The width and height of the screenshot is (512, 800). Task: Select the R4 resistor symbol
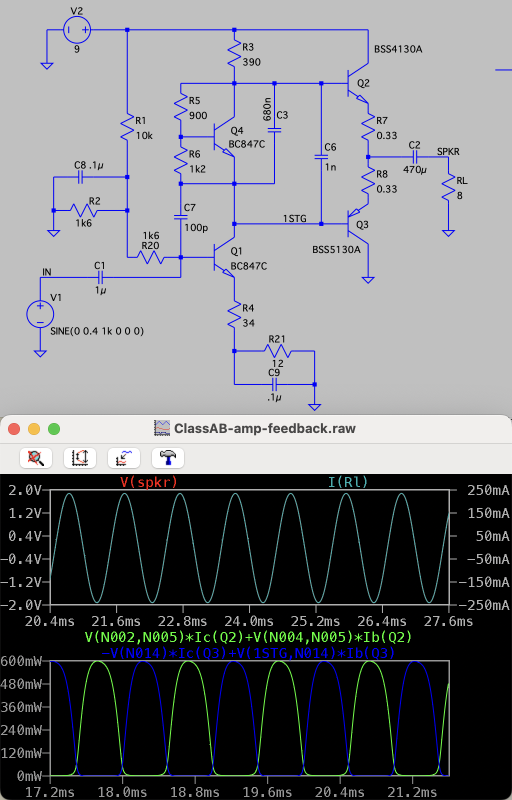click(234, 315)
